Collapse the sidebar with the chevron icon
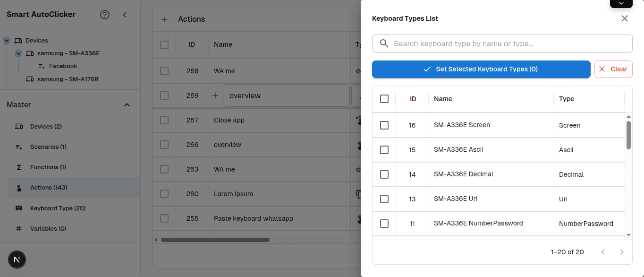 coord(125,15)
